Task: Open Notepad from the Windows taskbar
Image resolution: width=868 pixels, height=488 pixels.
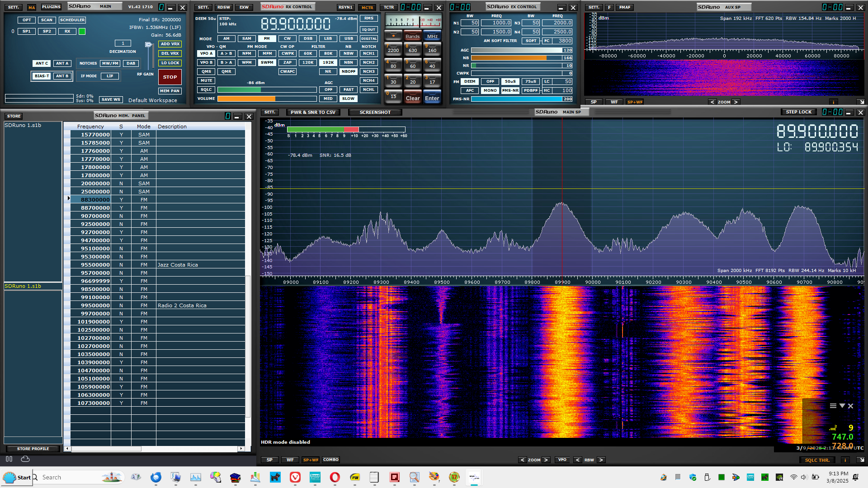Action: click(x=374, y=477)
